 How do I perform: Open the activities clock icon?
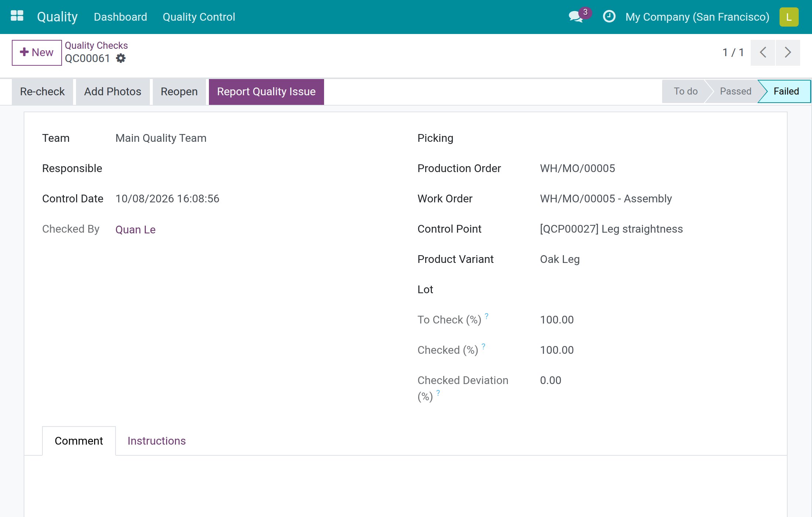click(x=609, y=17)
